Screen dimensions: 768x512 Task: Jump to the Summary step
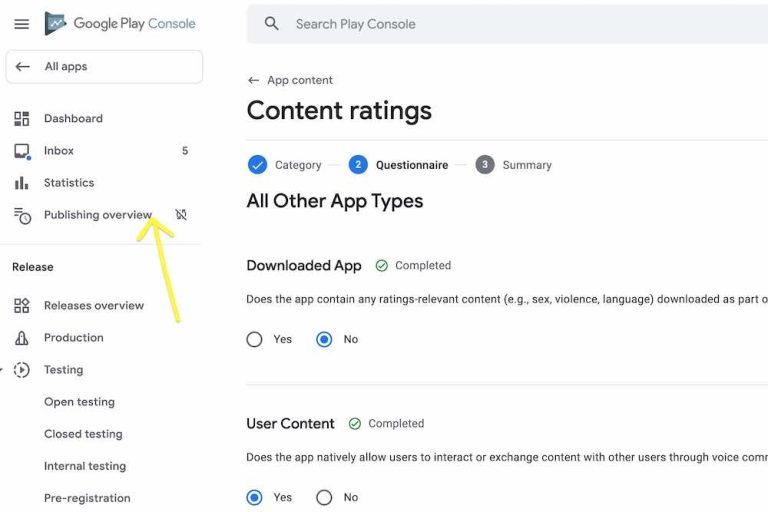pyautogui.click(x=514, y=165)
